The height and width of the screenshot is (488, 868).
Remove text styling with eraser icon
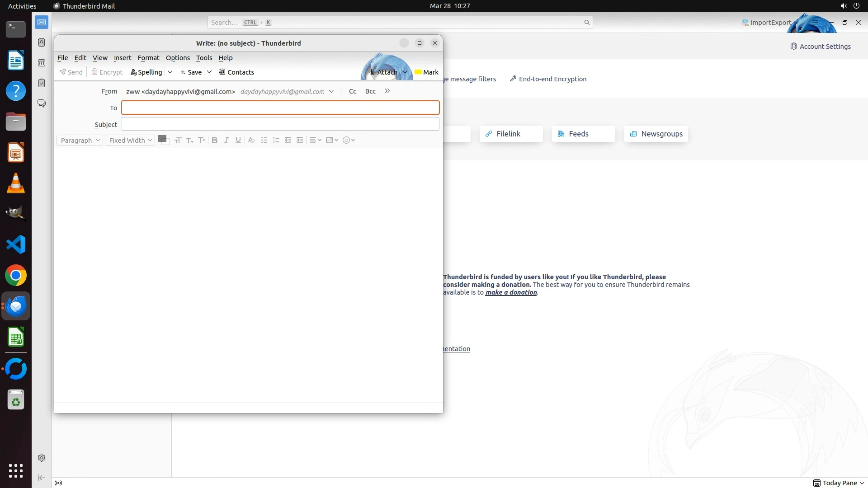pyautogui.click(x=251, y=140)
